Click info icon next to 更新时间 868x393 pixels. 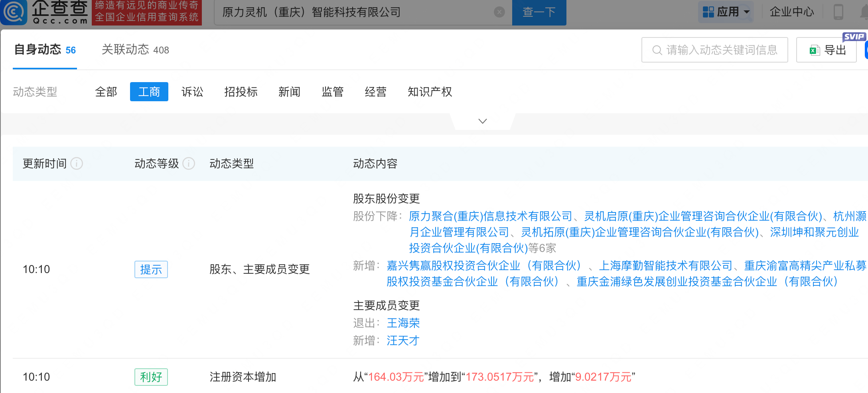77,163
